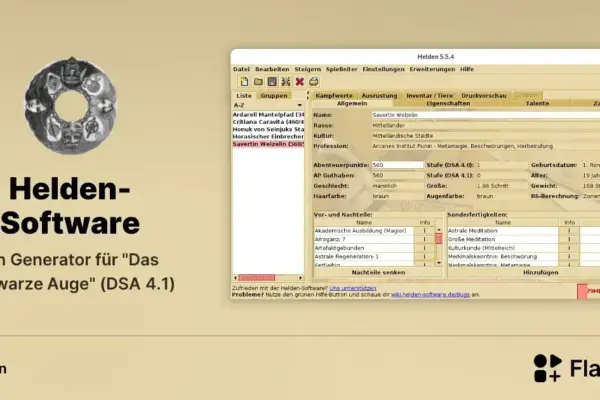The image size is (600, 400).
Task: Switch to the Allgemein tab
Action: [x=352, y=103]
